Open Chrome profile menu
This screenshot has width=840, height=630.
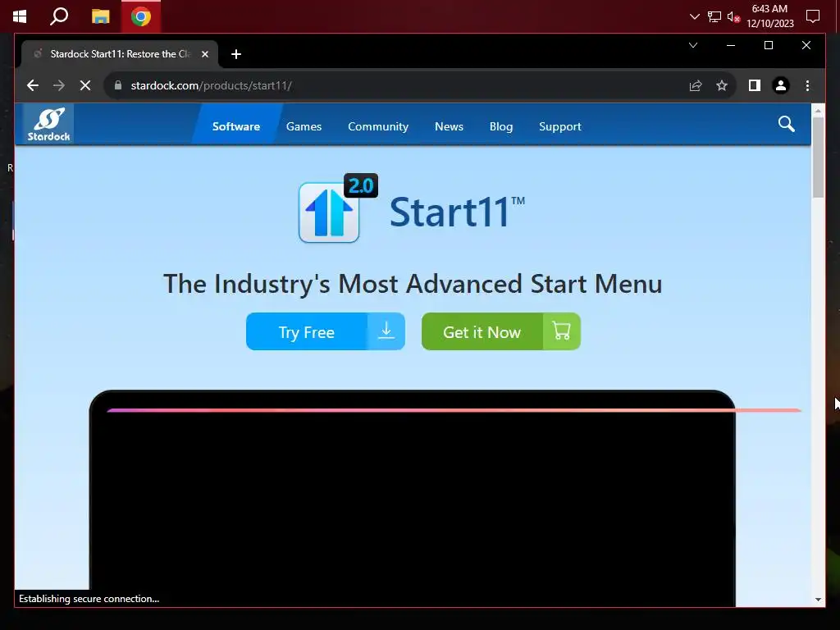pos(781,85)
